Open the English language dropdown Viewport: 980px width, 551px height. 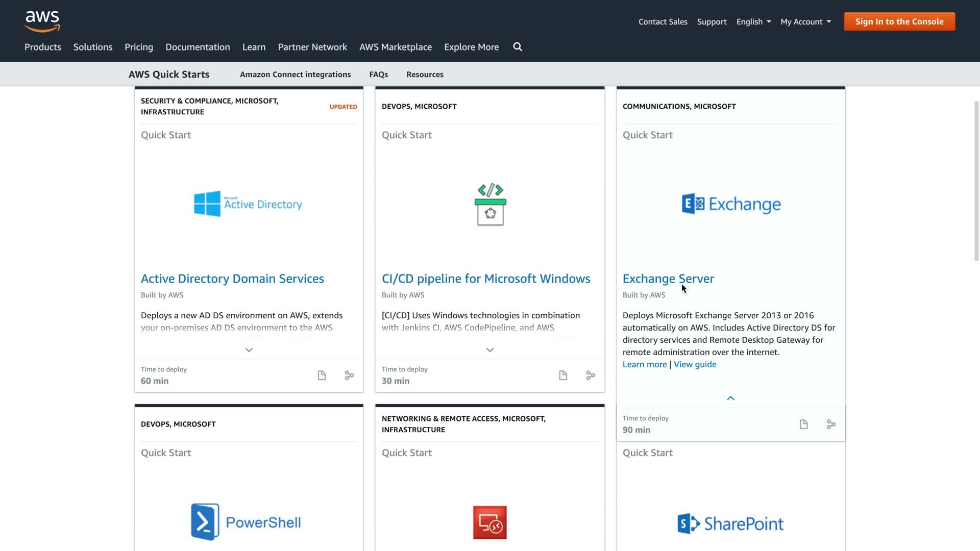(753, 21)
